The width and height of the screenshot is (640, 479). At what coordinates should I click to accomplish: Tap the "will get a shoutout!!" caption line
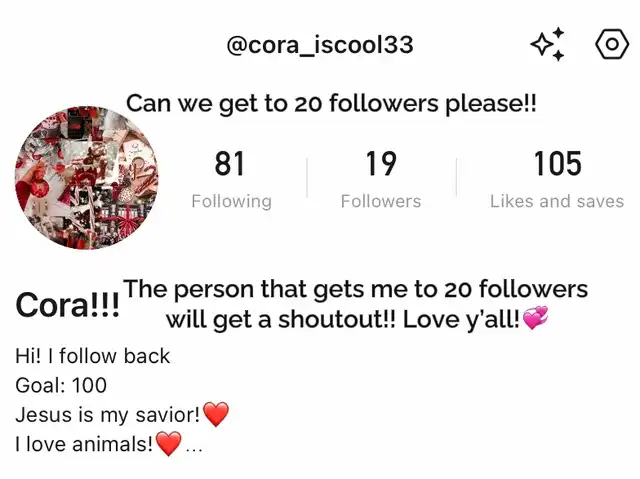280,319
